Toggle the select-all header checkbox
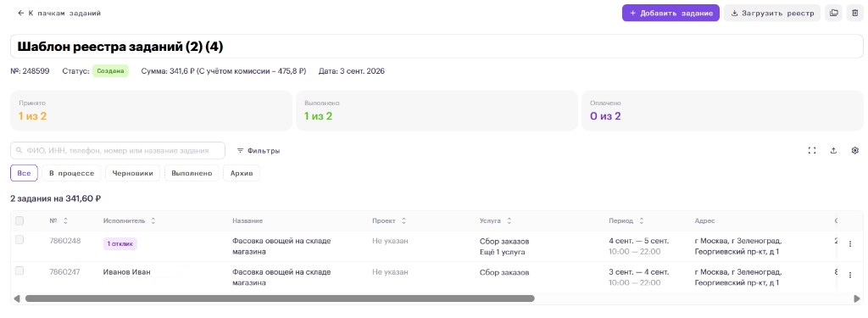 [19, 220]
